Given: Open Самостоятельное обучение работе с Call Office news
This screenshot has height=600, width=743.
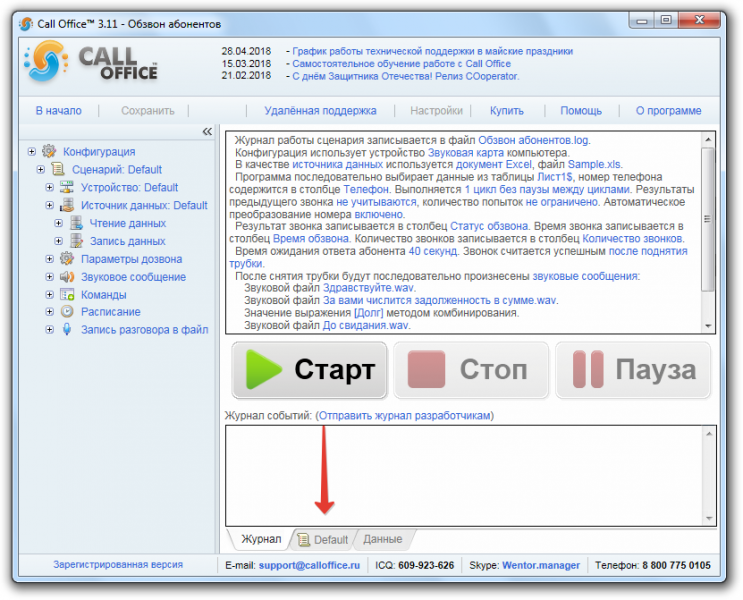Looking at the screenshot, I should pyautogui.click(x=401, y=64).
